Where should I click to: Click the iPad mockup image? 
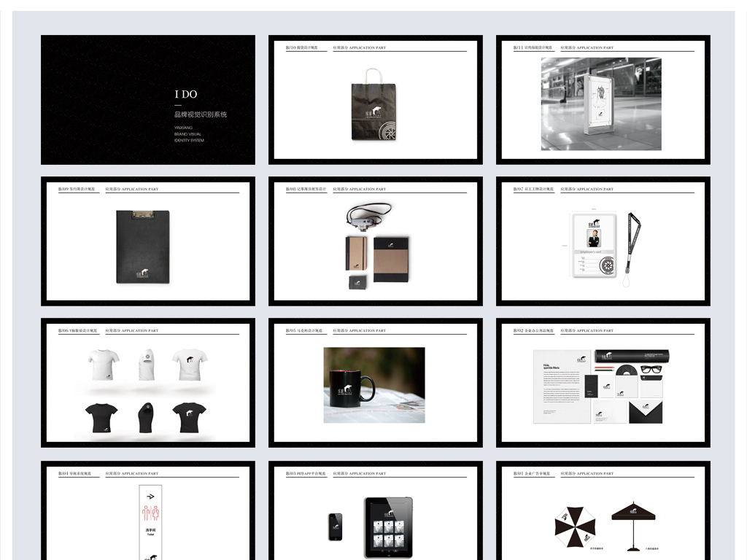pyautogui.click(x=388, y=528)
